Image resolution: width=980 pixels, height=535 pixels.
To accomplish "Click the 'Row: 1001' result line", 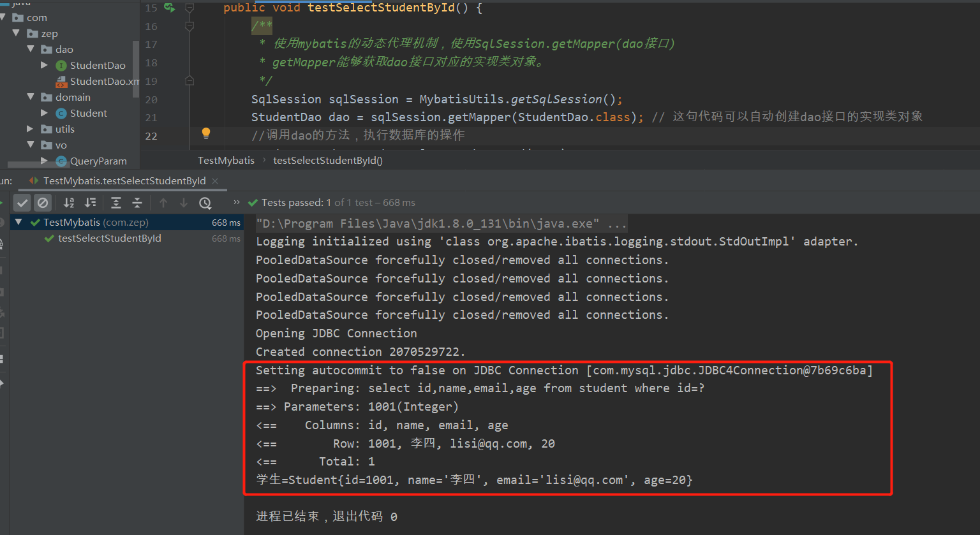I will (x=405, y=444).
